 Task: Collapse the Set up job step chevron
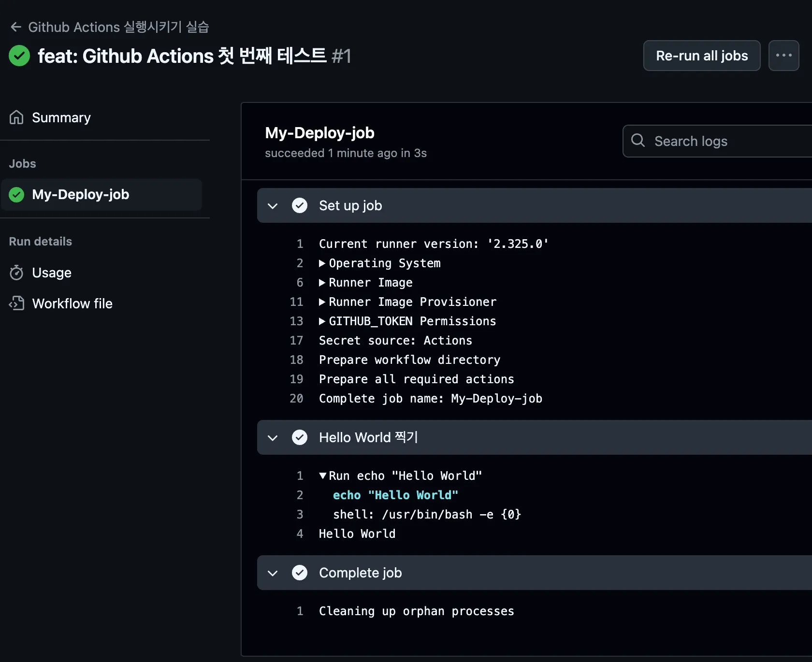[273, 206]
